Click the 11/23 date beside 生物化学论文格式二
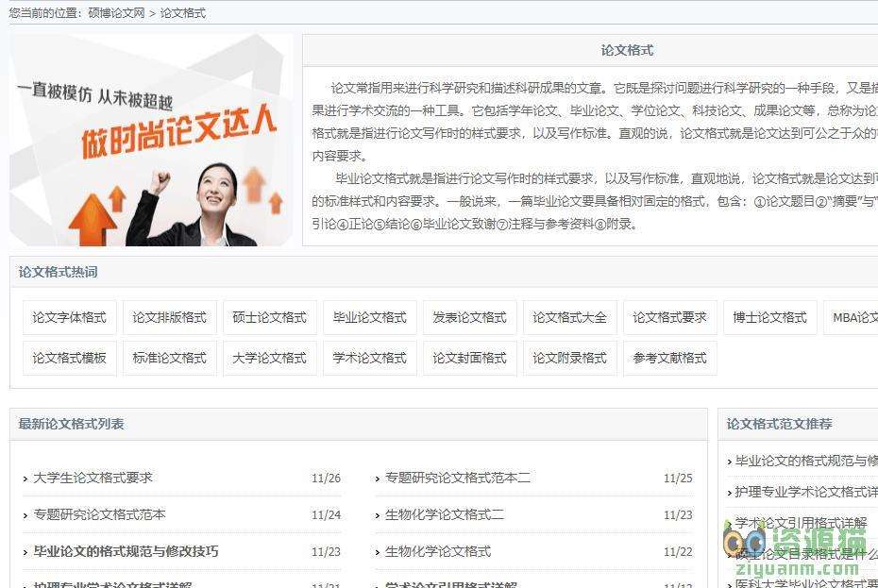The width and height of the screenshot is (878, 588). [x=678, y=515]
